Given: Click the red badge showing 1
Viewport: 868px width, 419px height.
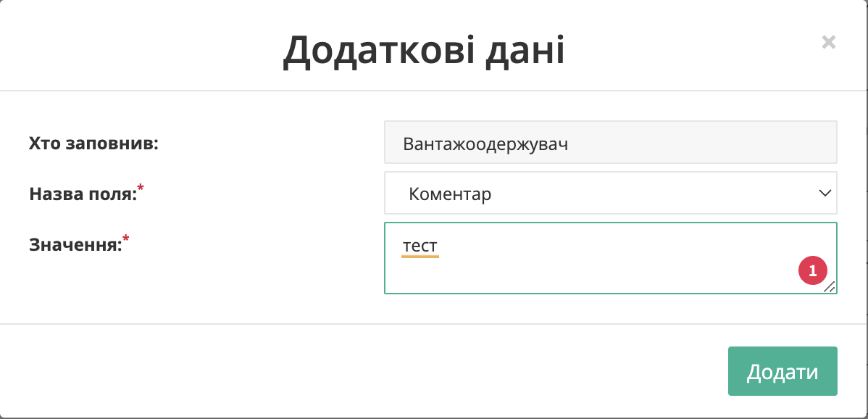Looking at the screenshot, I should (813, 270).
